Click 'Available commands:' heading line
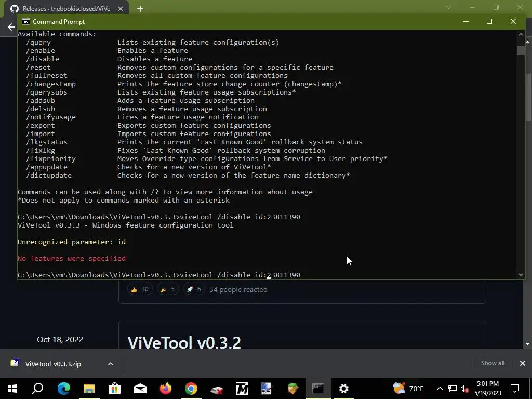The image size is (532, 399). (x=57, y=34)
